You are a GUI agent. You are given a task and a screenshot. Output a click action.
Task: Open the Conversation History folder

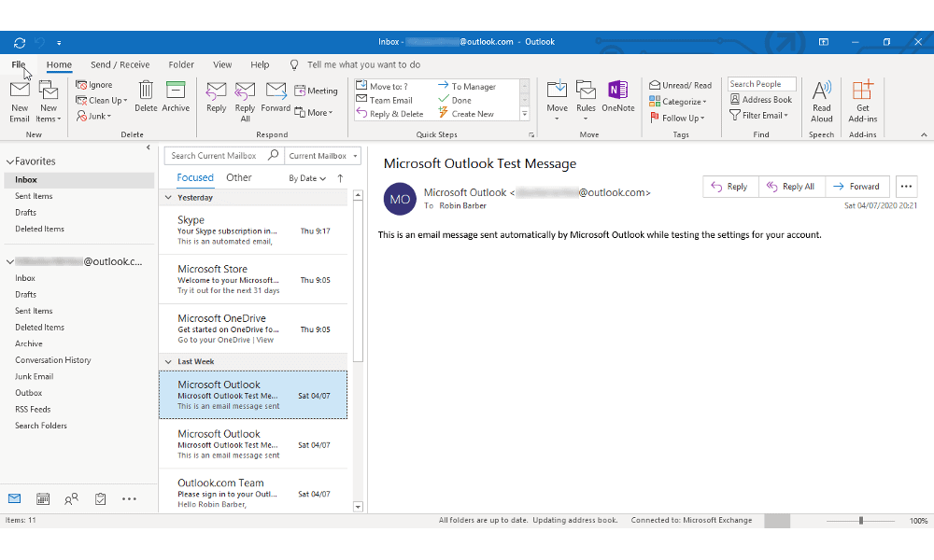pyautogui.click(x=53, y=360)
